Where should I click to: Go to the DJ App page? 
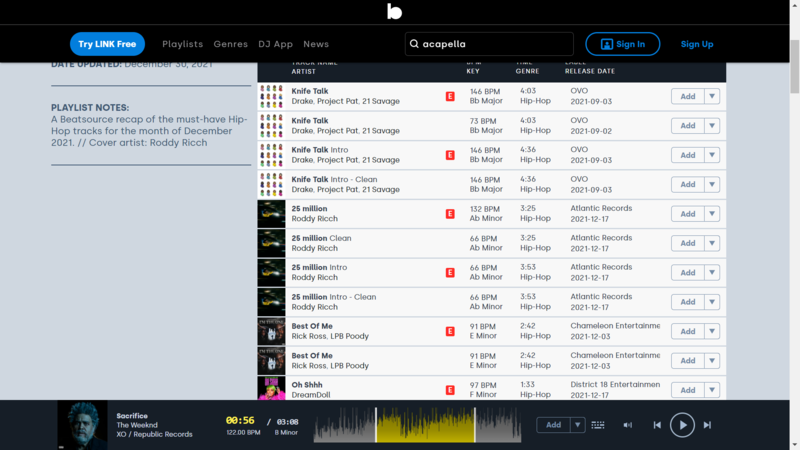pos(275,44)
